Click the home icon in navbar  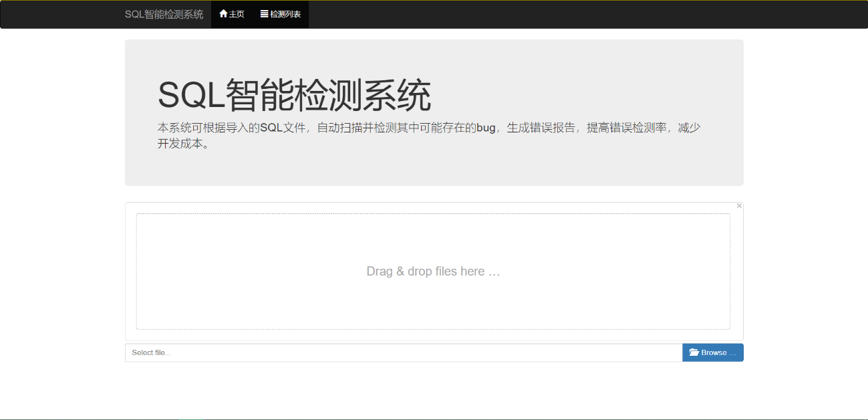point(223,13)
